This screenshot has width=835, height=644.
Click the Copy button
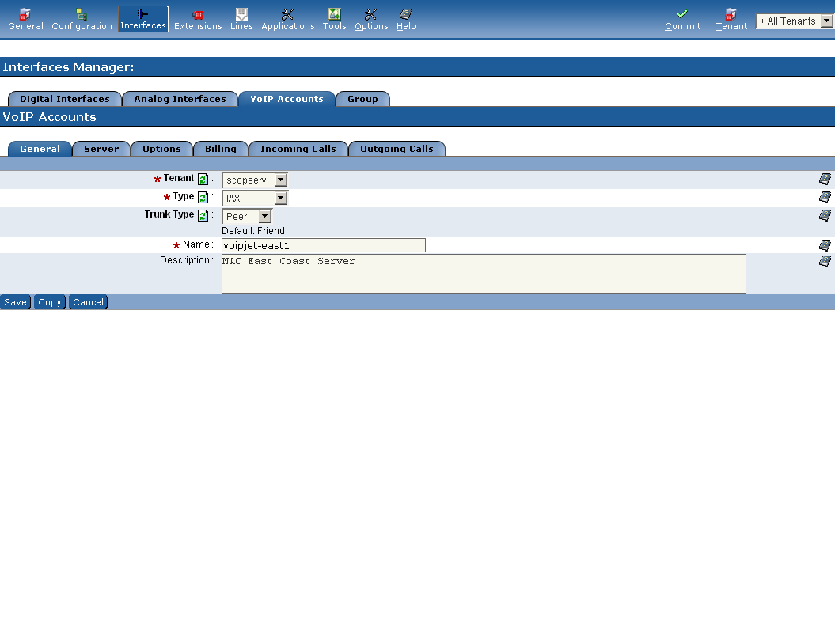pos(50,302)
